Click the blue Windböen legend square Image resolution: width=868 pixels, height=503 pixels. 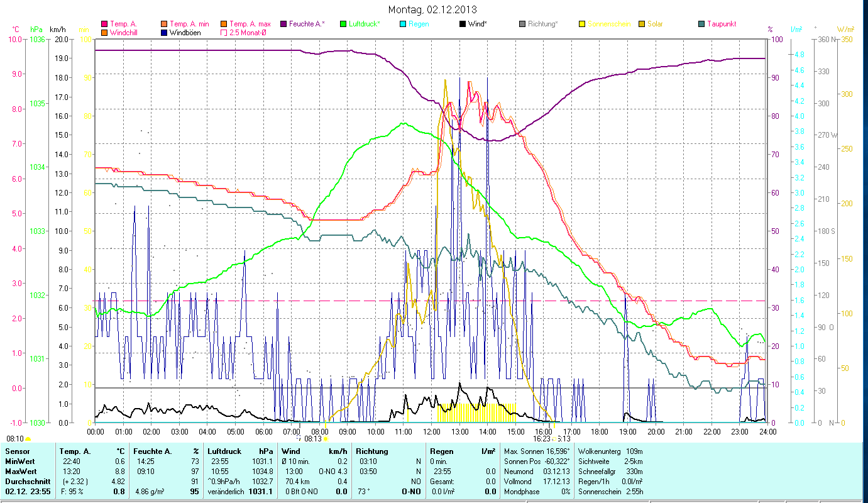(164, 32)
